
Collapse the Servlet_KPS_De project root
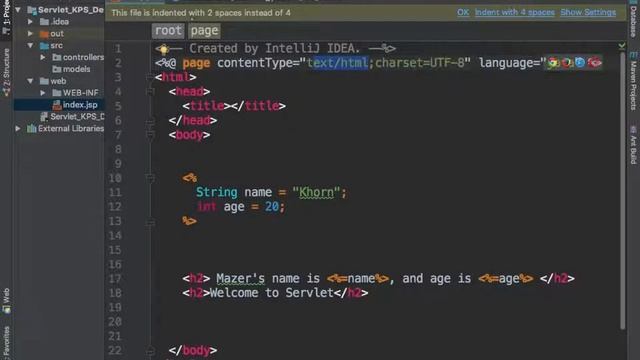pyautogui.click(x=18, y=9)
